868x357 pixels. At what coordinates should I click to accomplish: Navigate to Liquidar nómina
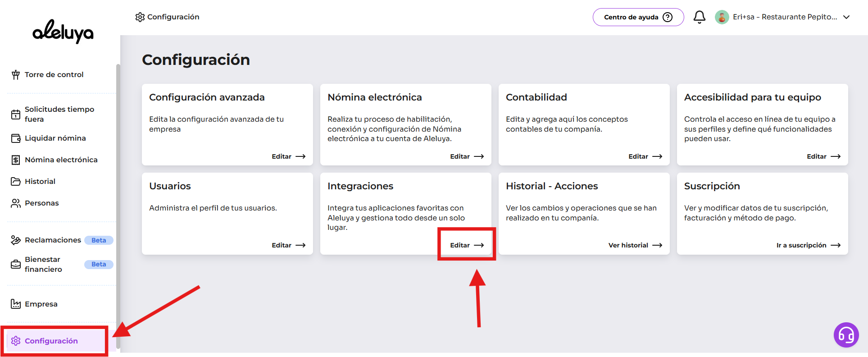(55, 138)
